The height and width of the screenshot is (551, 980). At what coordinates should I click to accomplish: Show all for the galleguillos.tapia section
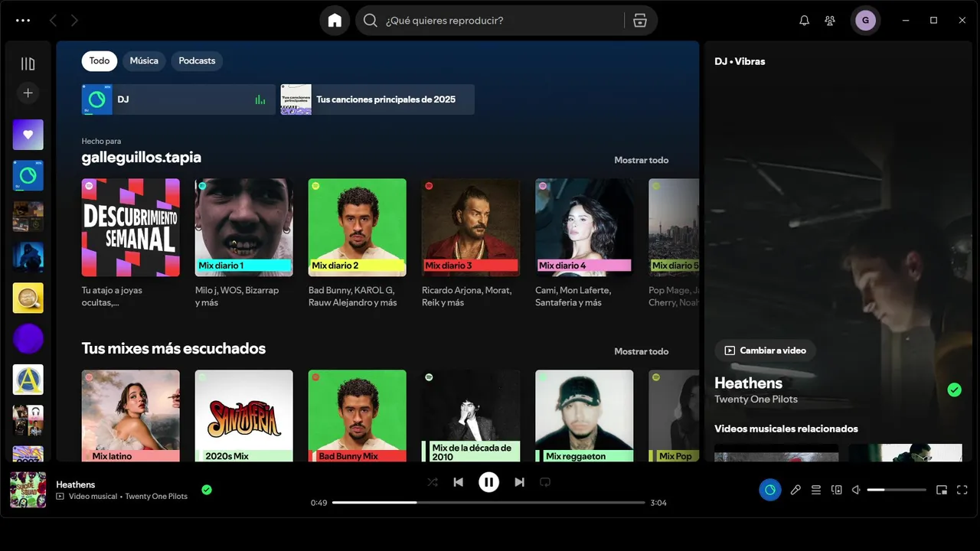coord(641,160)
